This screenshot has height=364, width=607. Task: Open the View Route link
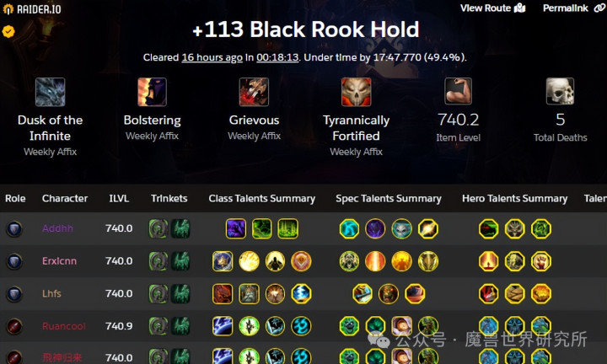[493, 8]
